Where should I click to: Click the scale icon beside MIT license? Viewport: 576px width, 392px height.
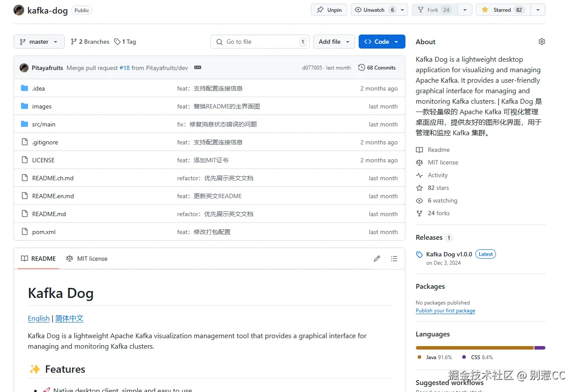419,162
